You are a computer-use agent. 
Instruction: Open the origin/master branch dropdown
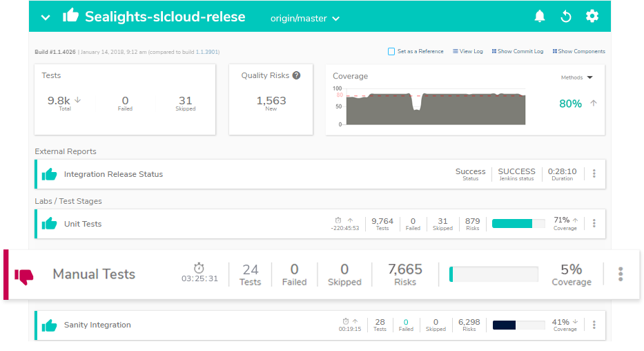tap(305, 19)
